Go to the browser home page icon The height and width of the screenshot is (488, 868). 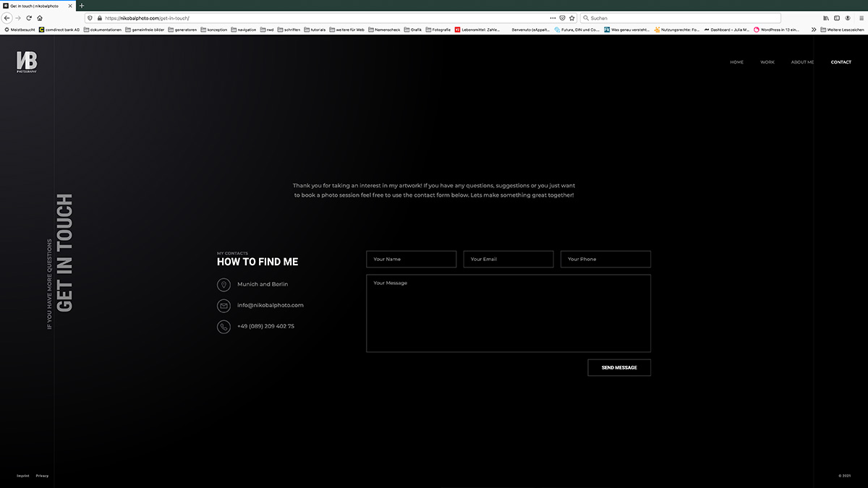tap(40, 17)
